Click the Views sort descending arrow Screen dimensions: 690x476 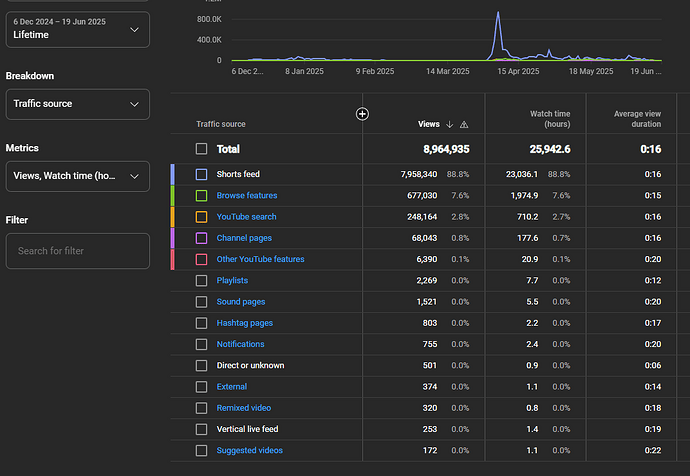tap(450, 125)
